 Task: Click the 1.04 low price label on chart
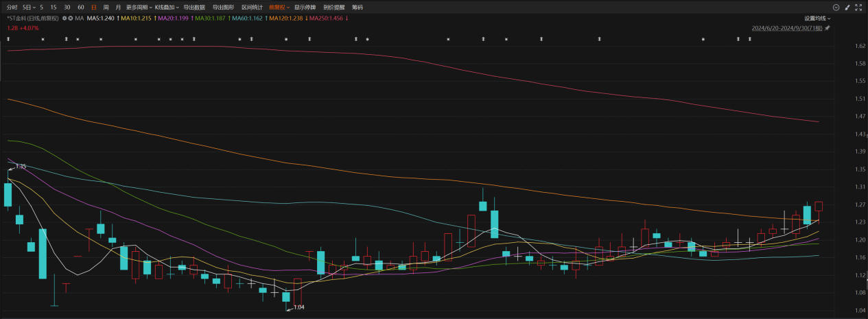(x=298, y=307)
